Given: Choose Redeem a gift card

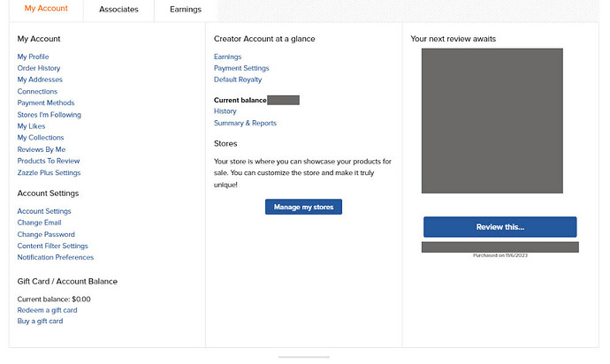Looking at the screenshot, I should (47, 310).
